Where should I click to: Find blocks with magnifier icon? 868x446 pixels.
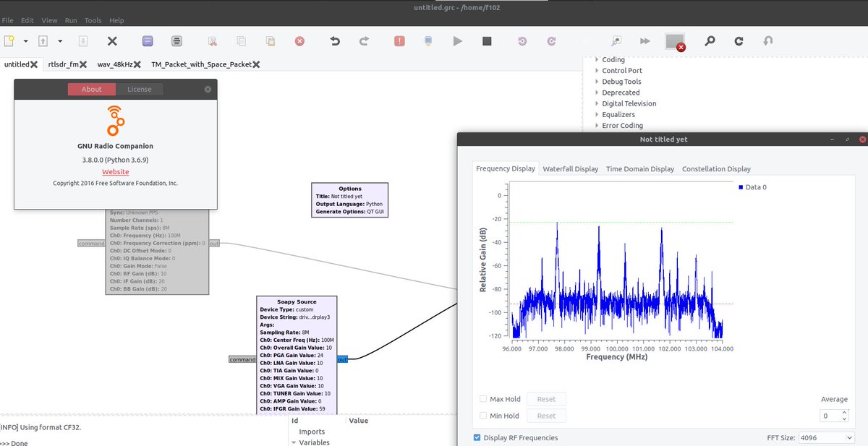[x=710, y=41]
